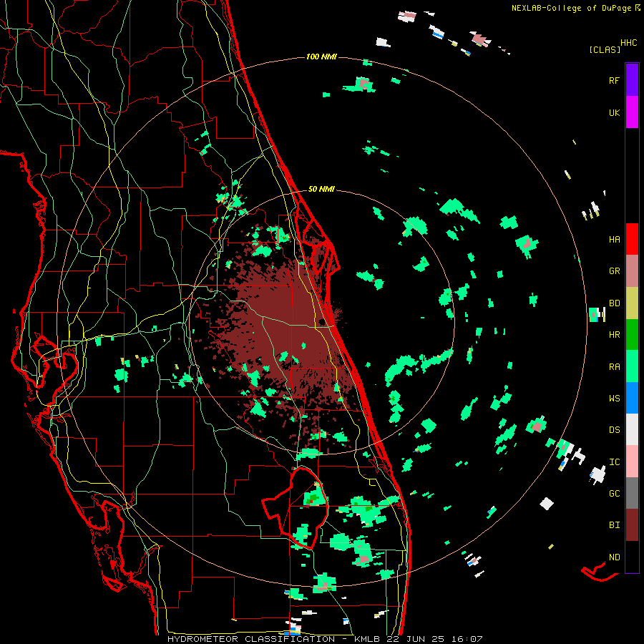This screenshot has height=644, width=644.
Task: Click the GC gray legend swatch
Action: click(632, 493)
